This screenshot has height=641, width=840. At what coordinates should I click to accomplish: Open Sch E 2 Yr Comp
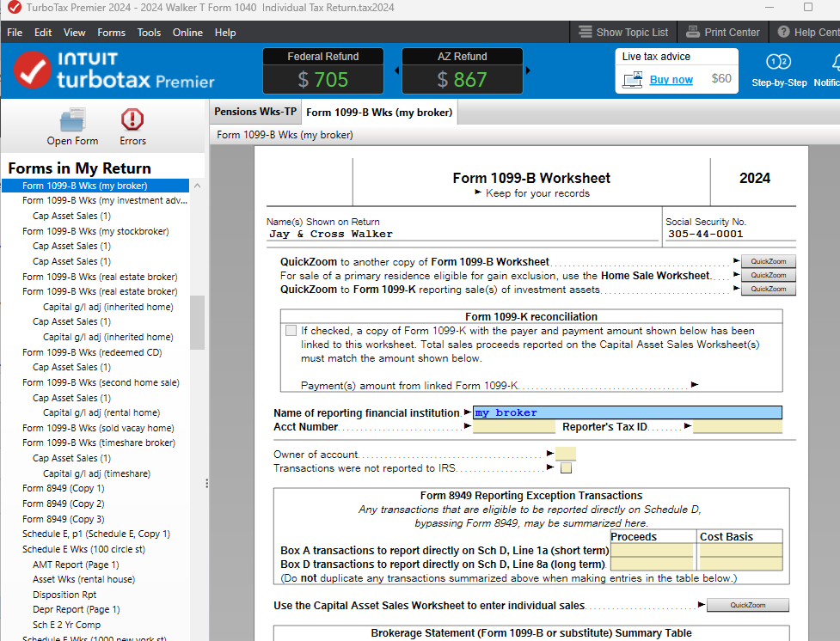pyautogui.click(x=66, y=625)
